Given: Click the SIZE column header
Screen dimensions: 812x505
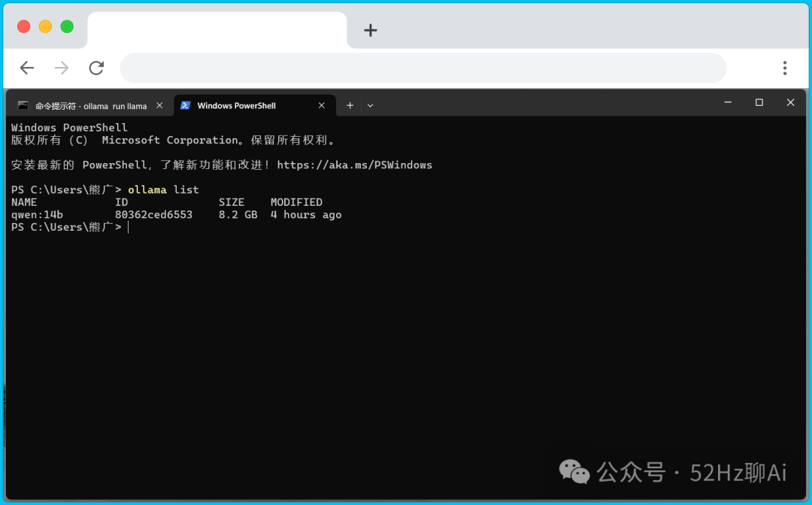Looking at the screenshot, I should [232, 202].
